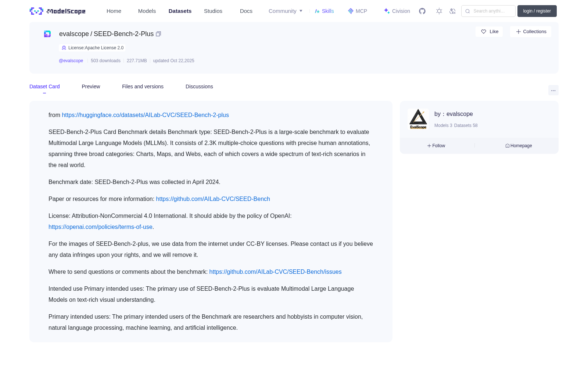The width and height of the screenshot is (588, 368).
Task: Click the ModelScope logo
Action: (57, 11)
